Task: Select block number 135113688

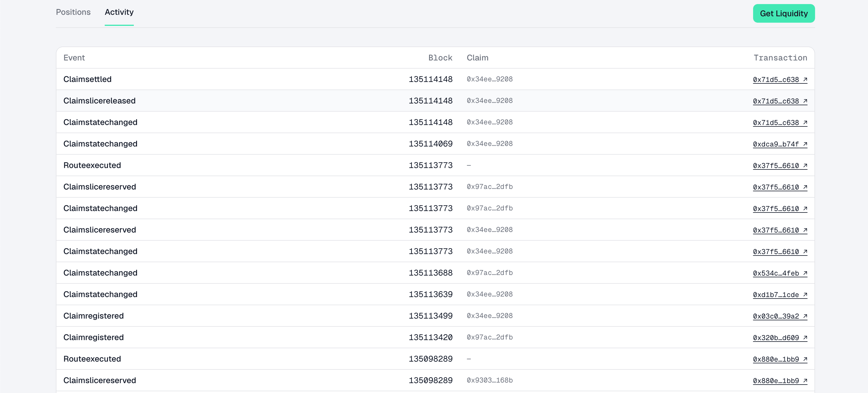Action: click(x=431, y=273)
